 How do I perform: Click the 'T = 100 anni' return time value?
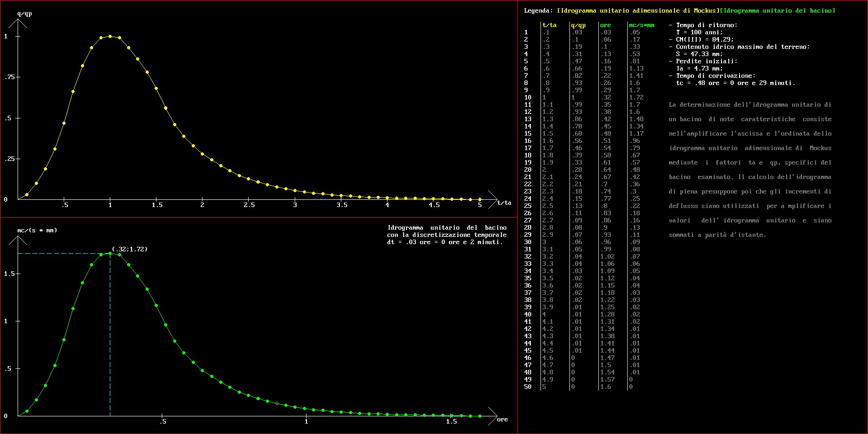(699, 32)
